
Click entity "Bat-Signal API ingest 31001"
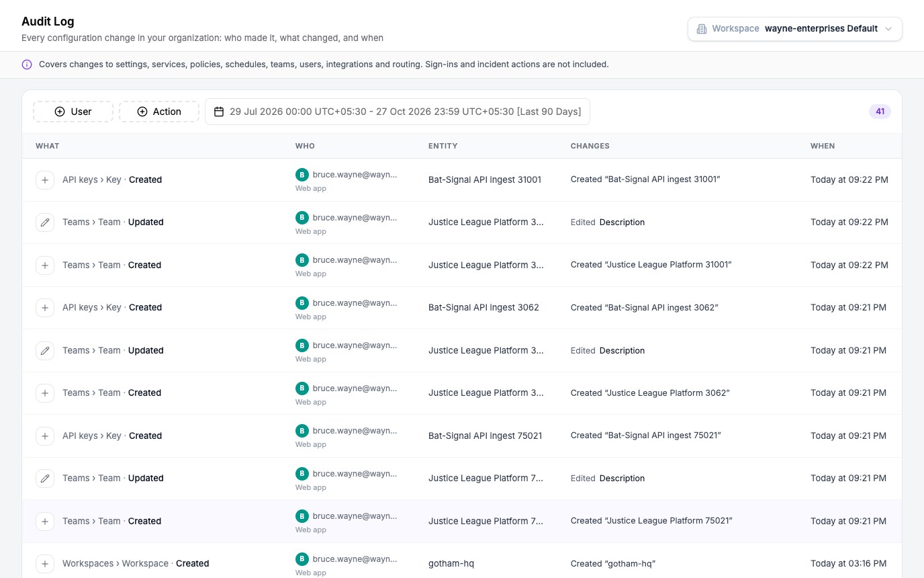[x=485, y=179]
